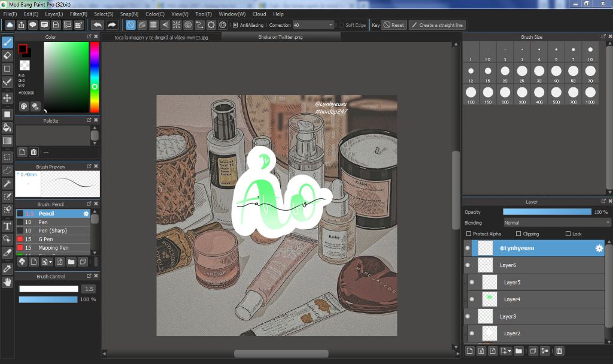Image resolution: width=613 pixels, height=364 pixels.
Task: Add a layer folder in the Layer panel
Action: [x=519, y=351]
